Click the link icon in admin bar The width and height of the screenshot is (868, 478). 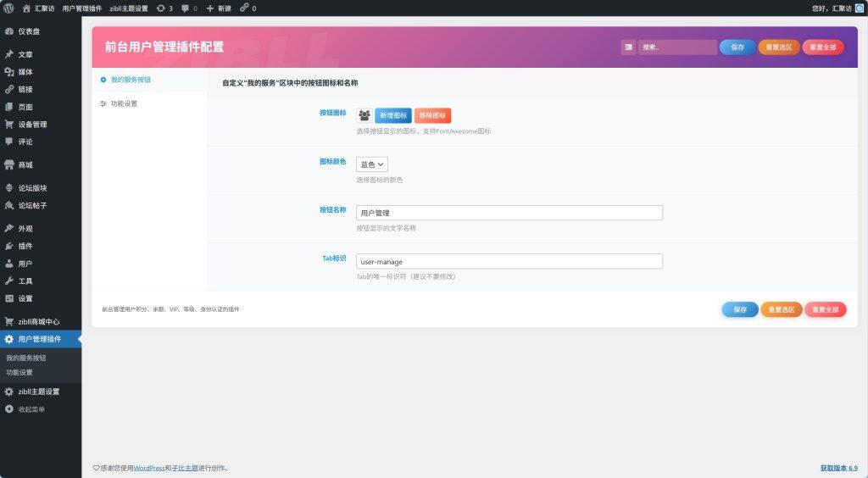tap(248, 8)
